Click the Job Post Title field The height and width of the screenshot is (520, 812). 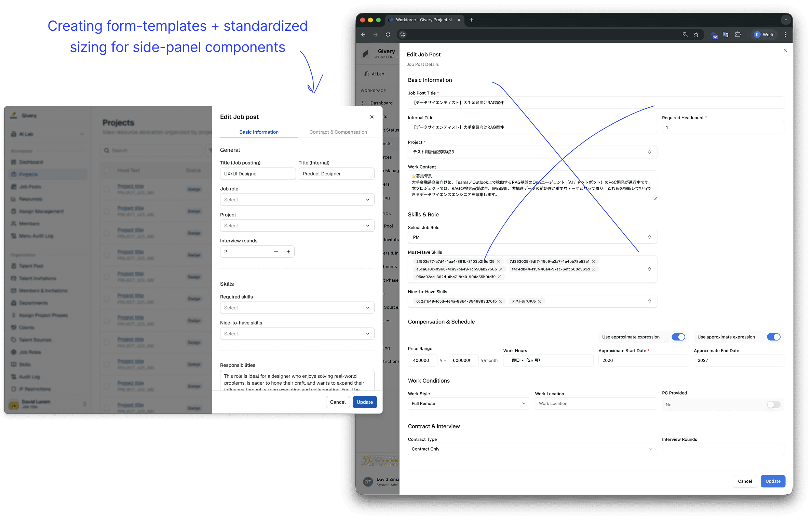click(596, 103)
